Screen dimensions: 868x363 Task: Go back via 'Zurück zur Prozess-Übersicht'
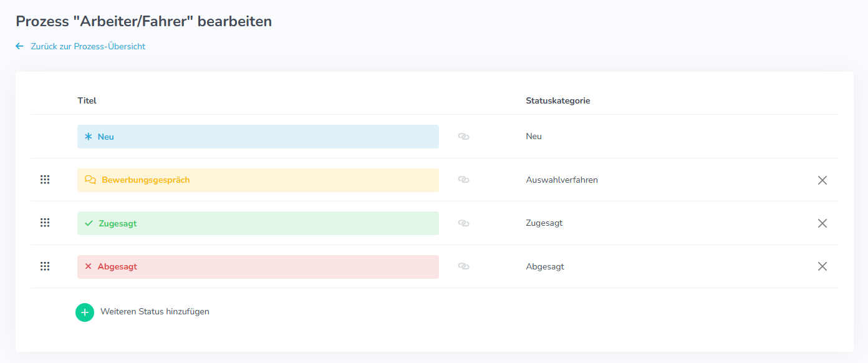click(x=88, y=46)
